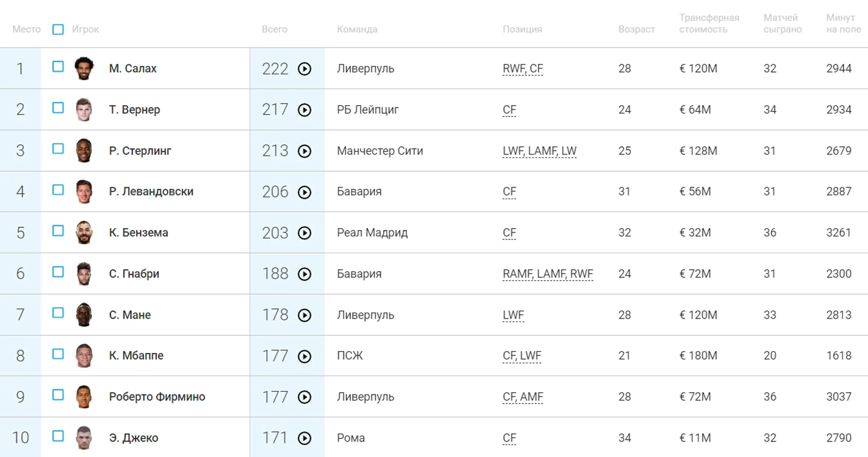Image resolution: width=868 pixels, height=457 pixels.
Task: Sort by Трансферная стоимость column header
Action: point(709,23)
